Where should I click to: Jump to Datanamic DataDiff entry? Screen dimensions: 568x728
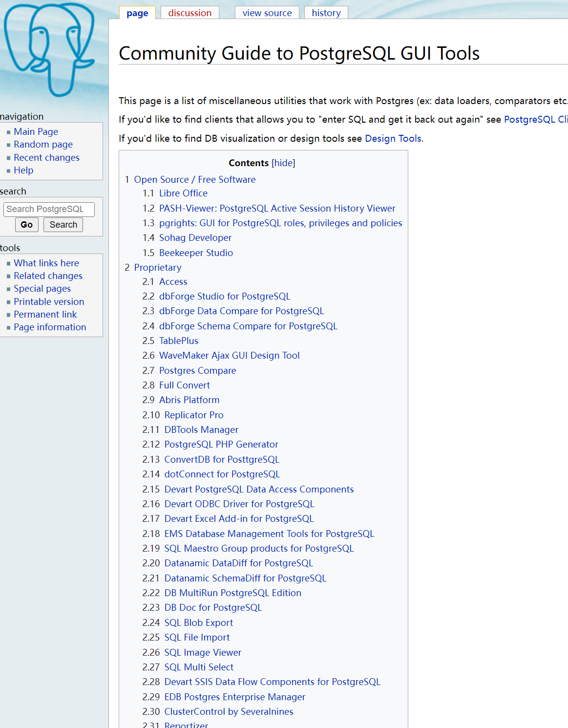click(x=239, y=563)
